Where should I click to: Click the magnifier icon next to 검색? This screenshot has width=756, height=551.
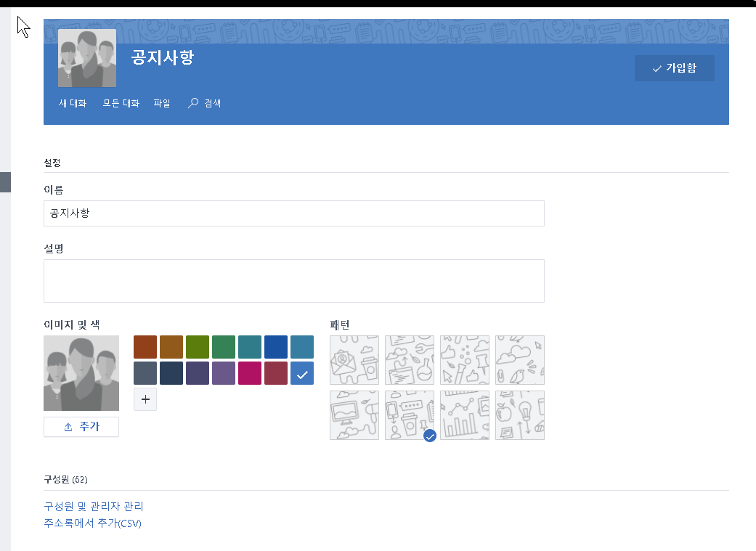pyautogui.click(x=193, y=103)
